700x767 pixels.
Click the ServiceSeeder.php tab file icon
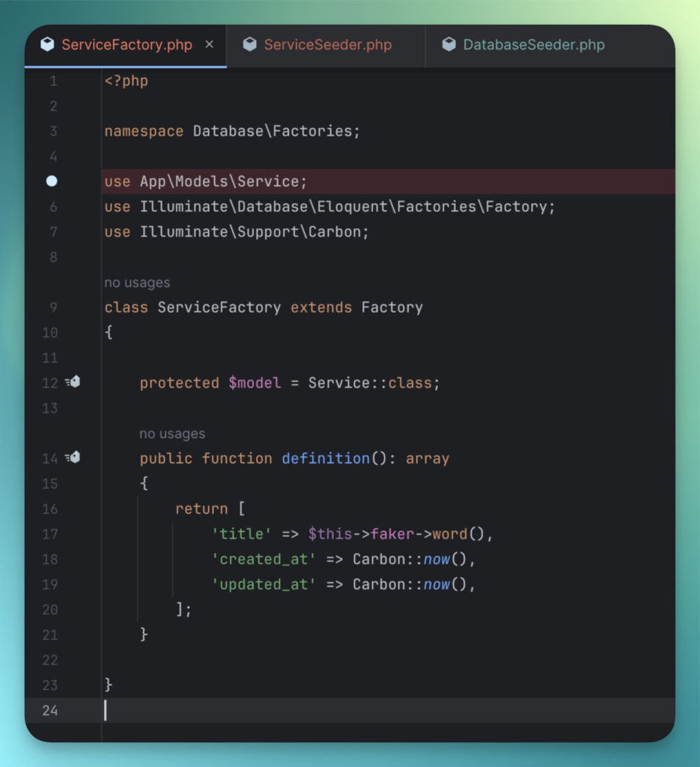pos(250,45)
